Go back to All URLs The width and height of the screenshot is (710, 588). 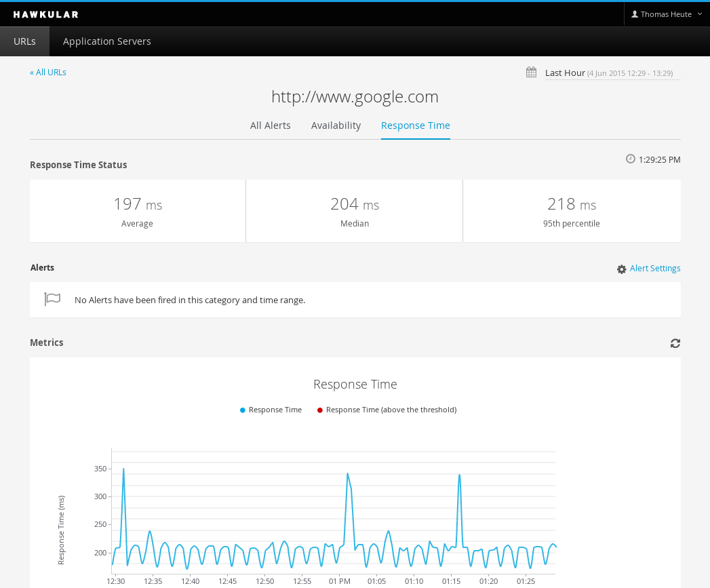click(48, 73)
